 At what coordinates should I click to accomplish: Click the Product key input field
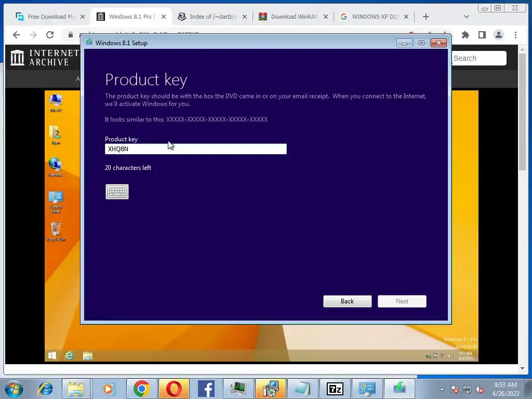click(x=196, y=149)
